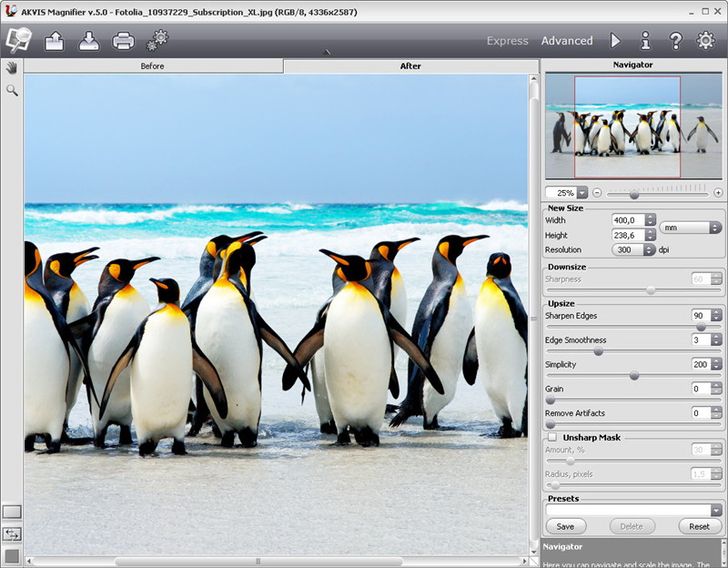Click the Save preset button

point(565,526)
